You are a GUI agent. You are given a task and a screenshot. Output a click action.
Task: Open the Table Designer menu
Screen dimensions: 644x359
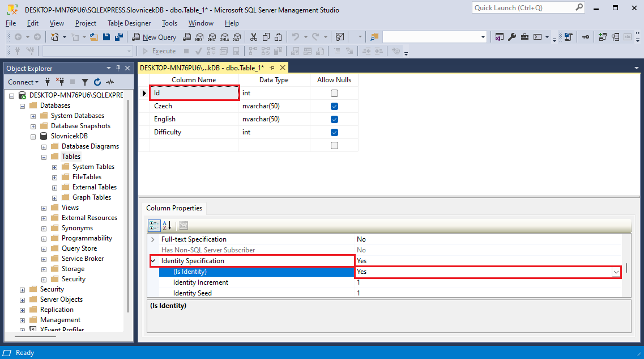point(129,23)
